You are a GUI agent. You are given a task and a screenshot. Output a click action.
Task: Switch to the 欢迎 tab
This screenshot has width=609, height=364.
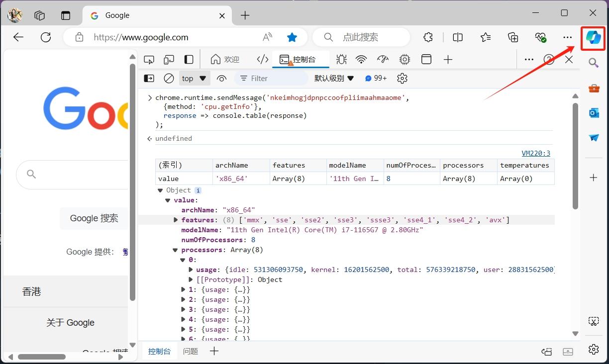(225, 60)
